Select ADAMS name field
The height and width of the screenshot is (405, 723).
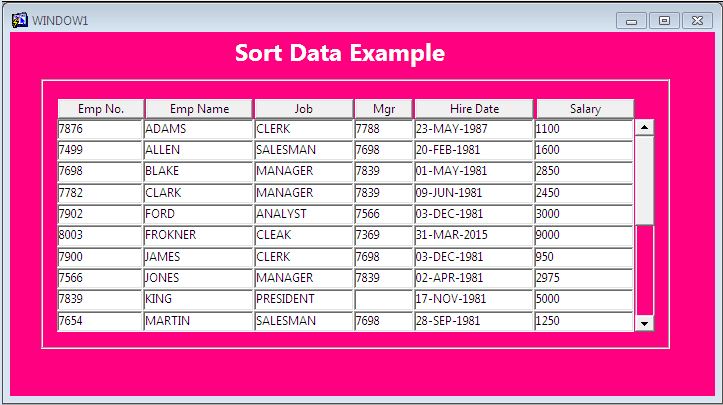click(198, 129)
